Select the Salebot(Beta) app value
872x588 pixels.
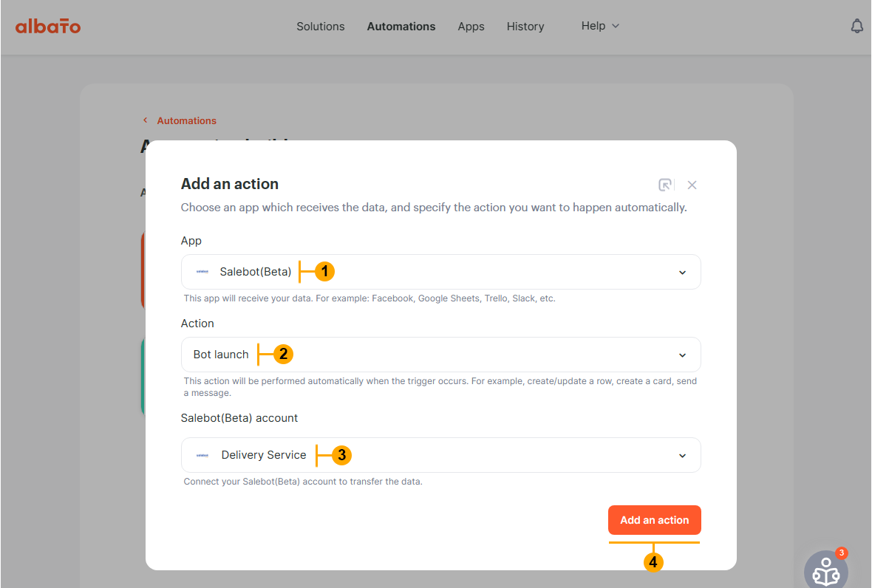click(255, 272)
